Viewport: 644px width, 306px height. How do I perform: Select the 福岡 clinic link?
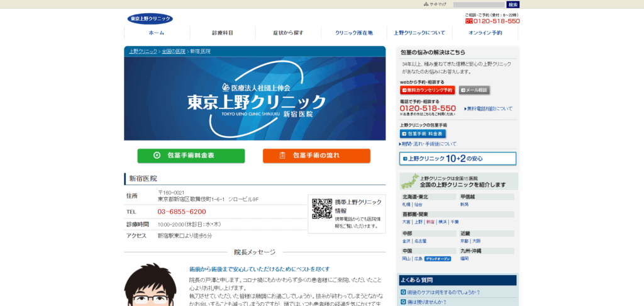(x=464, y=259)
